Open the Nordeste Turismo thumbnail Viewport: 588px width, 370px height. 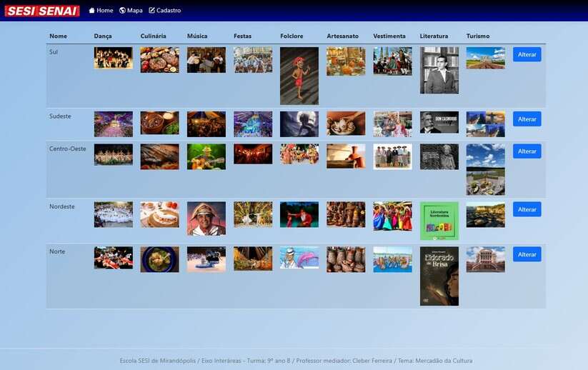click(x=486, y=214)
